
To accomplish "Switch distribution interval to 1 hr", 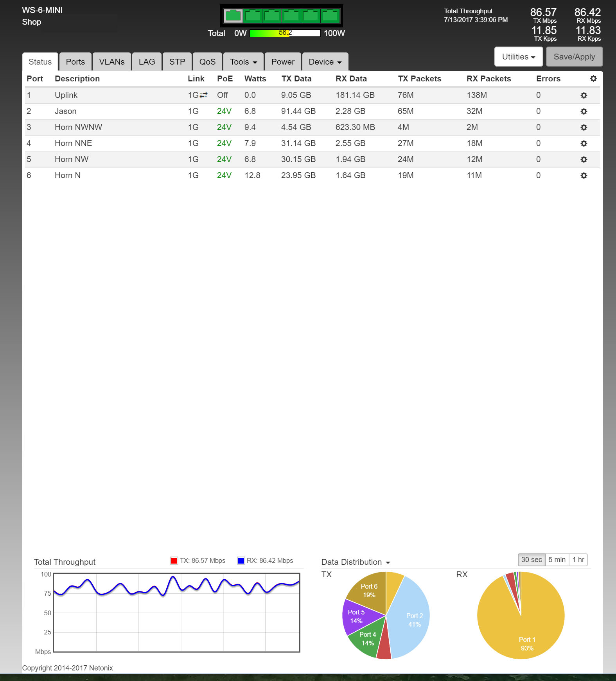I will point(578,560).
